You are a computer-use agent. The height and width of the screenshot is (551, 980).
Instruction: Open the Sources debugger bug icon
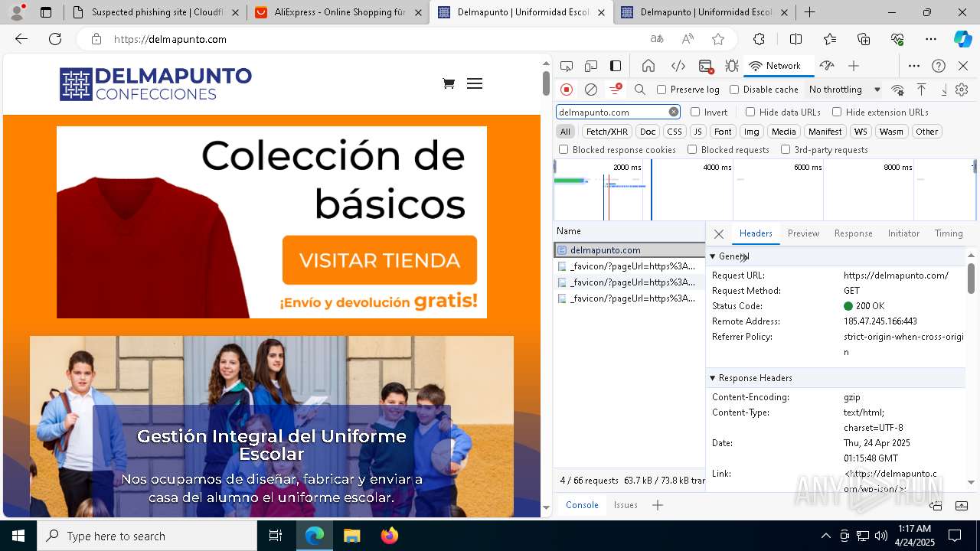[x=732, y=66]
